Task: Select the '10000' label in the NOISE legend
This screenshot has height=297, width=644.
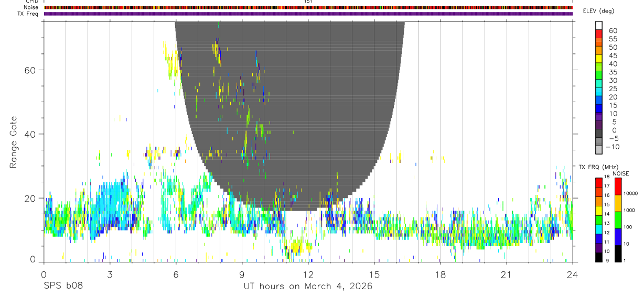Action: (631, 193)
